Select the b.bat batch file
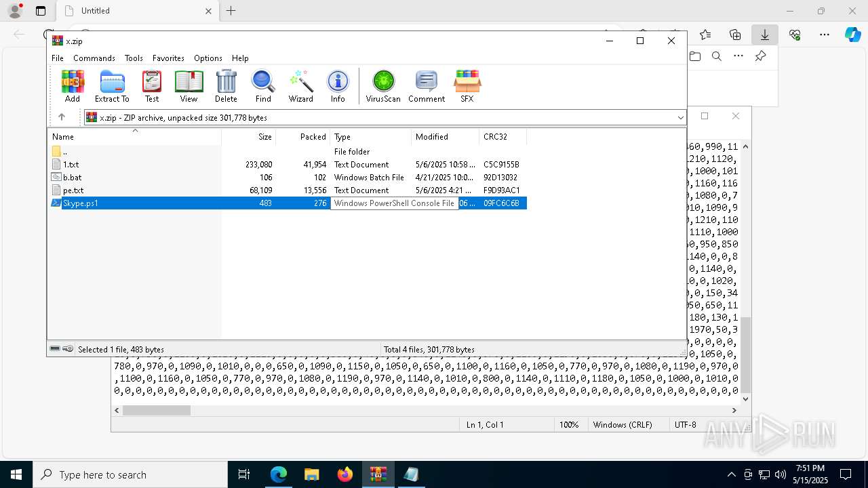The width and height of the screenshot is (868, 488). [x=288, y=178]
